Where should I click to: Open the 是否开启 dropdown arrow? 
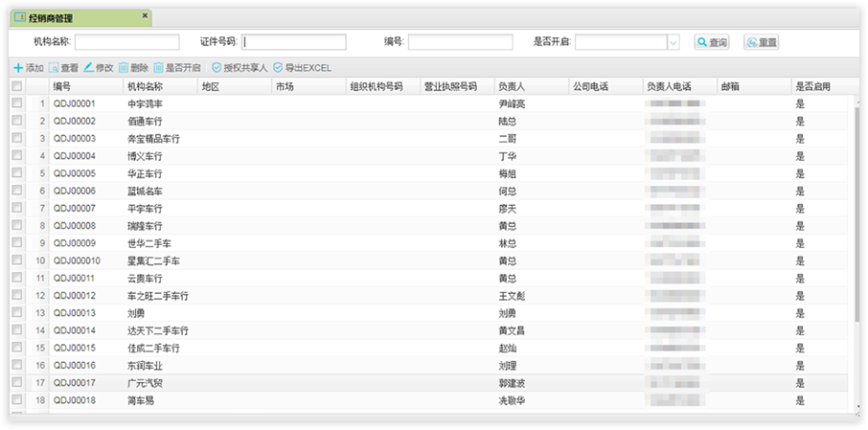coord(673,42)
